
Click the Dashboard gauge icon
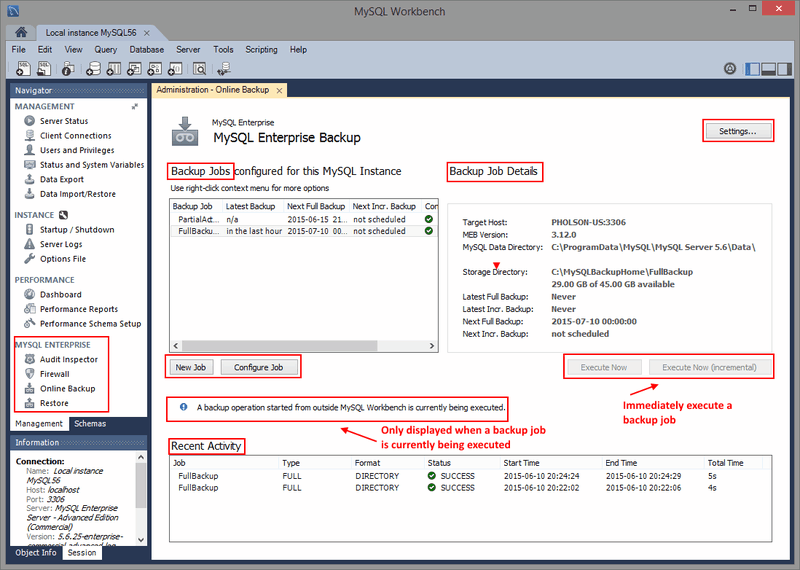[x=30, y=294]
